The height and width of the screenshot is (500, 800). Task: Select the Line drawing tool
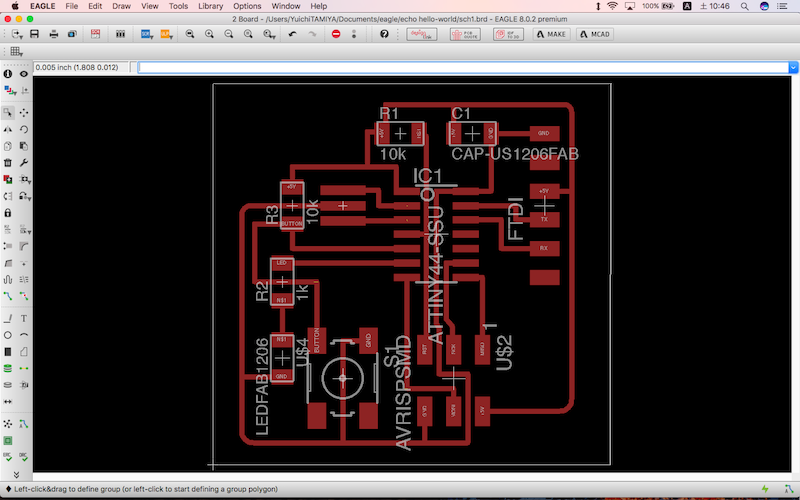[x=8, y=319]
